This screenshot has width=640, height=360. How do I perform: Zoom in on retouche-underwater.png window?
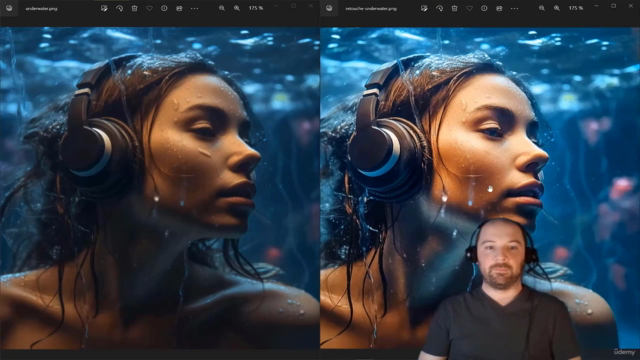click(x=557, y=8)
